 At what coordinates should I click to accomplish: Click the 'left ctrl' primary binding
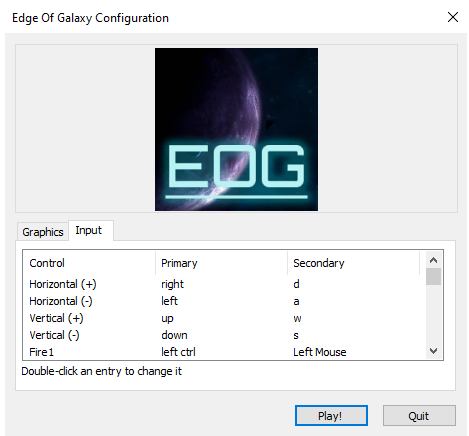[178, 352]
